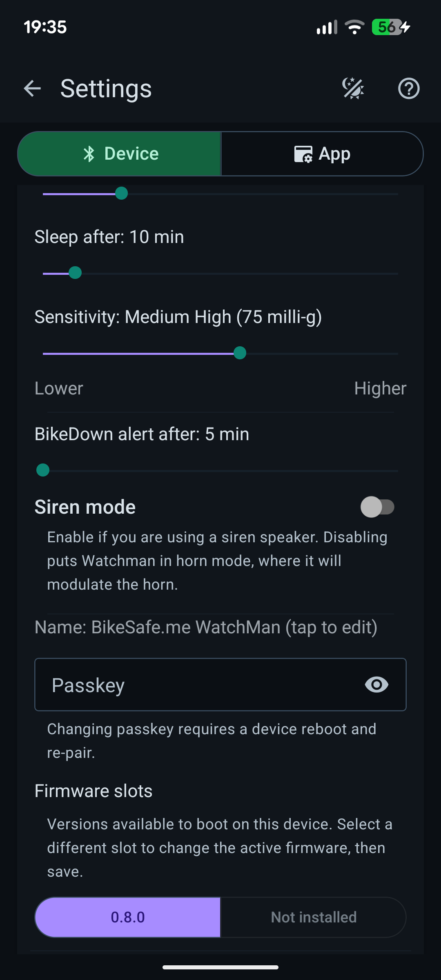This screenshot has width=441, height=980.
Task: Click the Sensitivity slider handle
Action: (240, 353)
